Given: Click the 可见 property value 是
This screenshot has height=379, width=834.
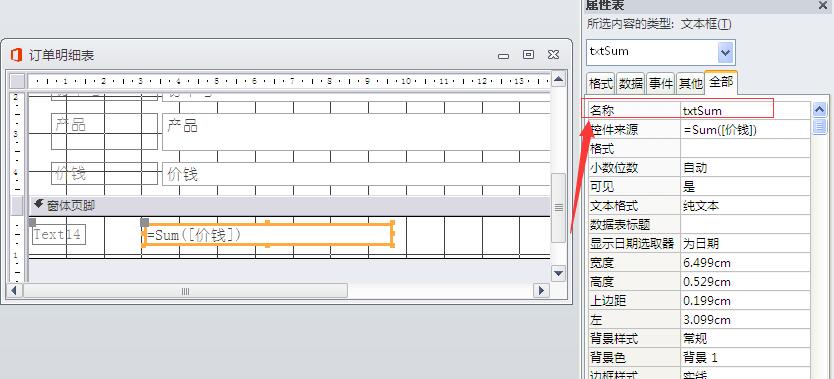Looking at the screenshot, I should click(x=745, y=187).
